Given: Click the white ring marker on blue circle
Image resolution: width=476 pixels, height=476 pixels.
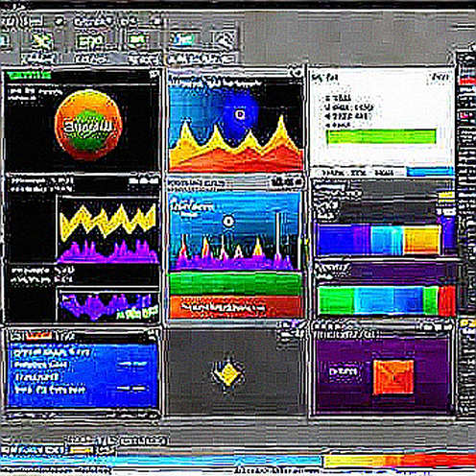Looking at the screenshot, I should click(x=239, y=114).
